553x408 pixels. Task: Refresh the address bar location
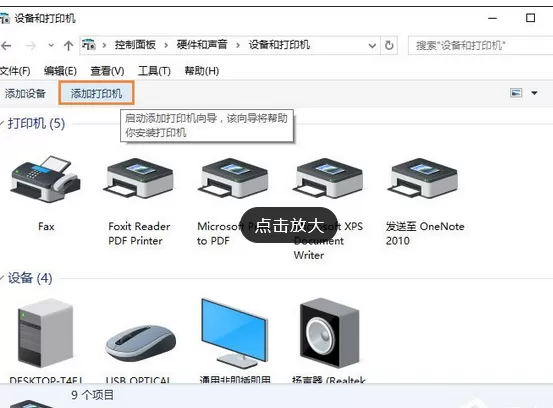(x=389, y=45)
